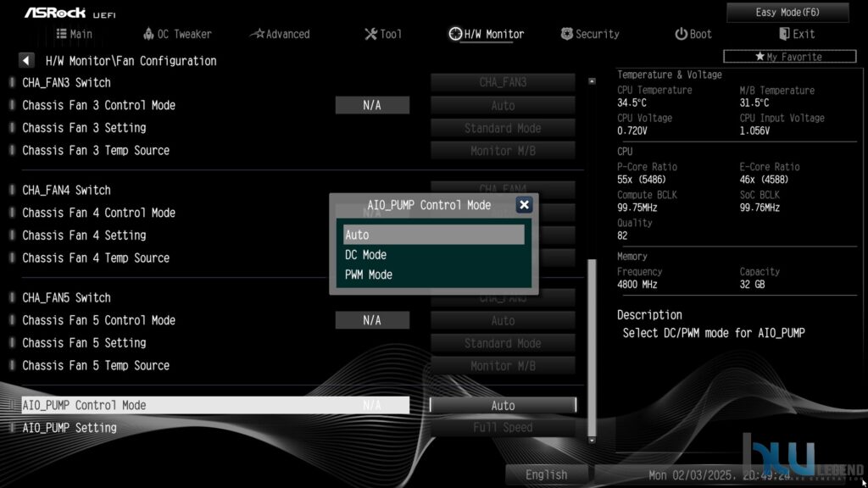Open Chassis Fan 5 Setting Standard Mode dropdown
The height and width of the screenshot is (488, 868).
pos(503,343)
